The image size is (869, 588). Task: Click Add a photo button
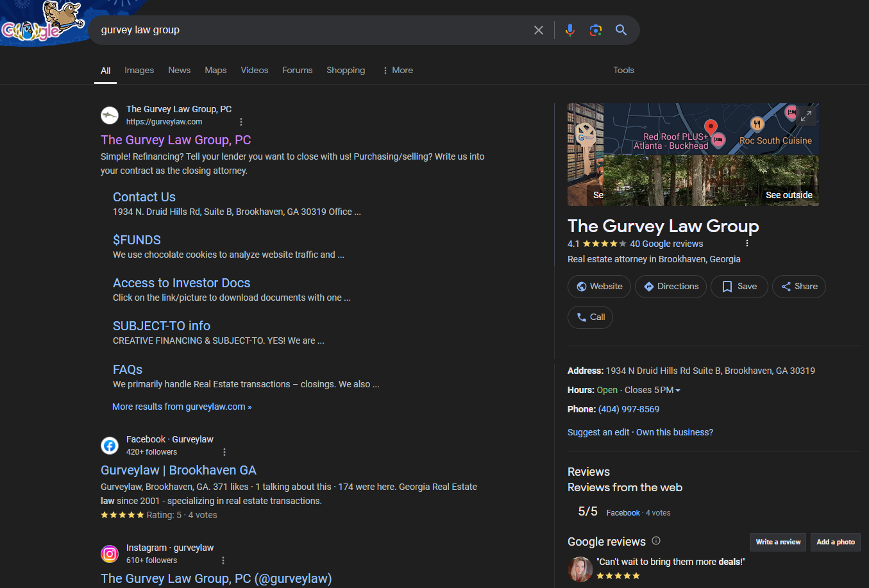[x=836, y=542]
